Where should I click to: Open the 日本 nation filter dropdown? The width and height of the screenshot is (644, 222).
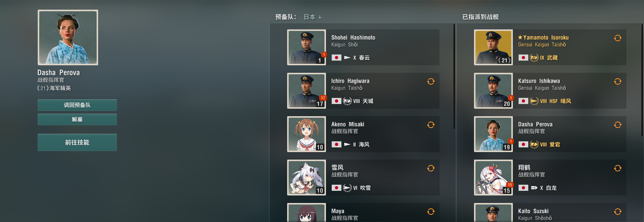[x=312, y=17]
